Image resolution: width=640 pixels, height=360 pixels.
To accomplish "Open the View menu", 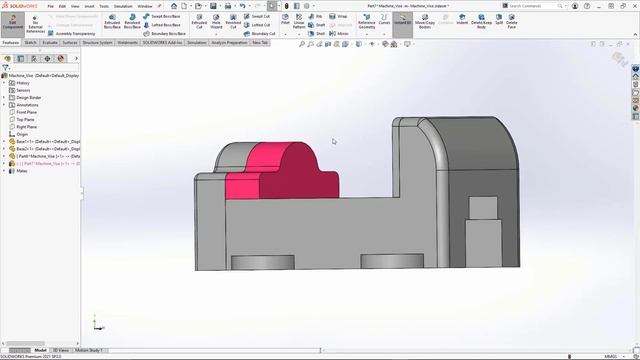I will click(x=75, y=6).
